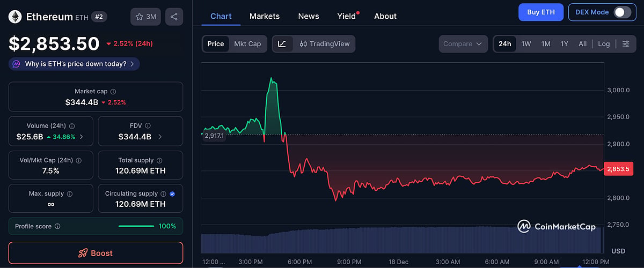The image size is (644, 268).
Task: Click the Circulating supply info icon
Action: [x=163, y=194]
